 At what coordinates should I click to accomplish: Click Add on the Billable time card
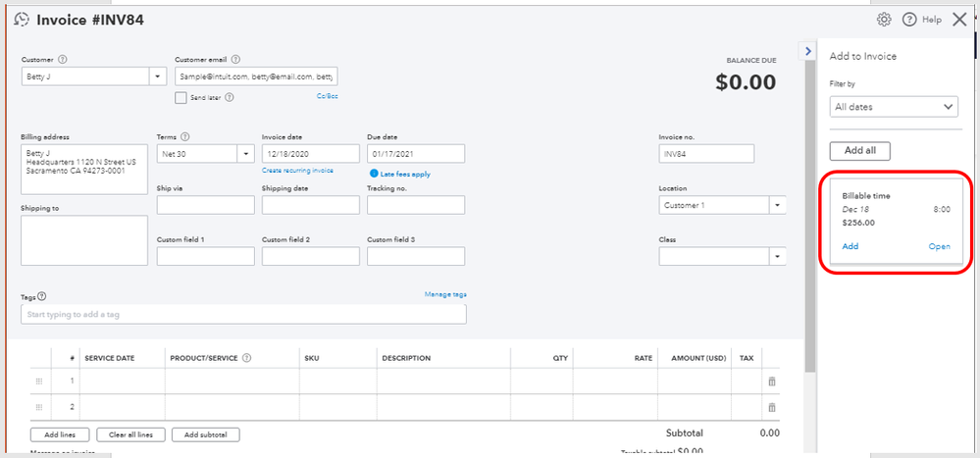pyautogui.click(x=851, y=246)
